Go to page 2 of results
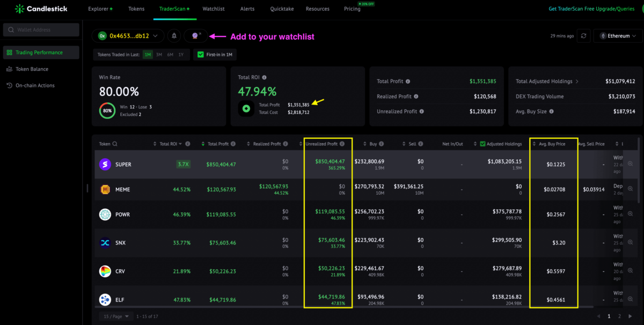The image size is (644, 325). [x=619, y=316]
